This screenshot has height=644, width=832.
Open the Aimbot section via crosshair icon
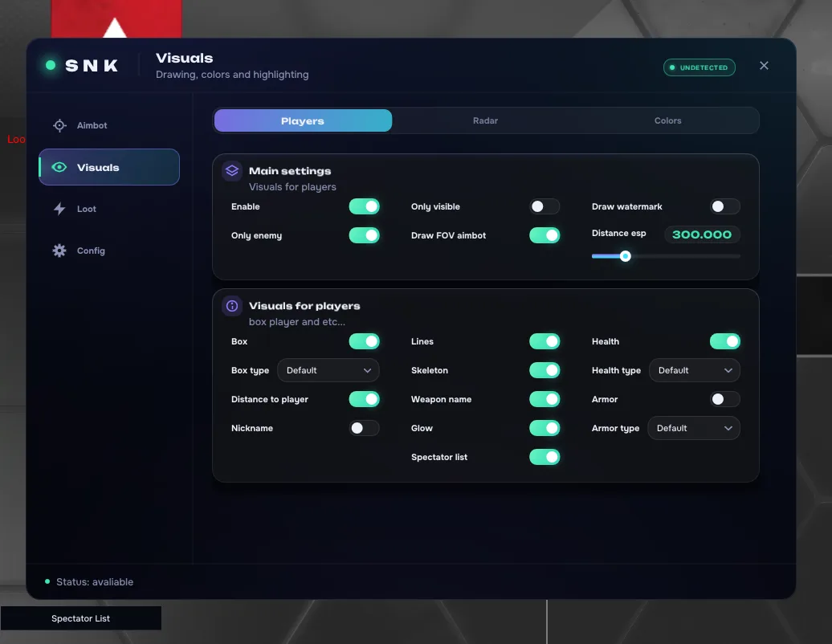(x=59, y=125)
